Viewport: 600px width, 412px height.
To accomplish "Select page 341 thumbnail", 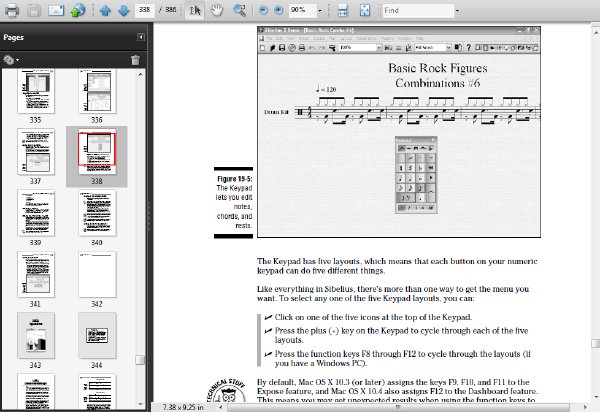I will [x=36, y=275].
